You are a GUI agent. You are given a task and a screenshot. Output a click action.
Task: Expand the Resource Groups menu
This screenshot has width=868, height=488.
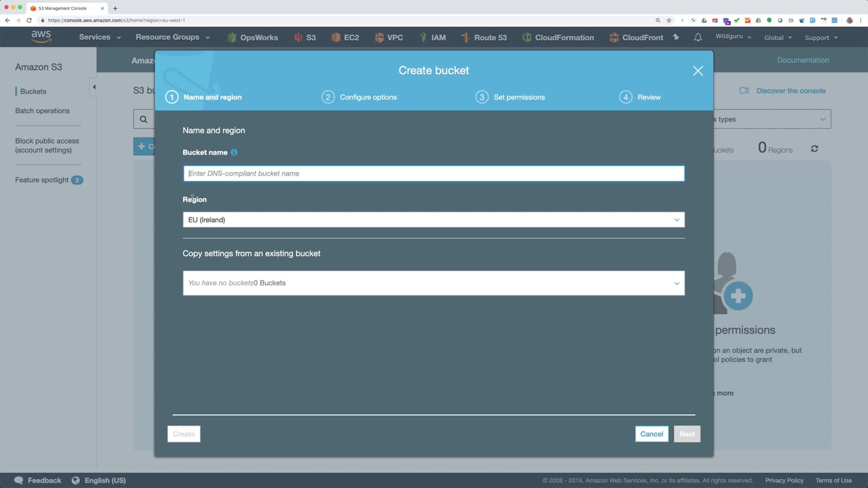coord(173,37)
